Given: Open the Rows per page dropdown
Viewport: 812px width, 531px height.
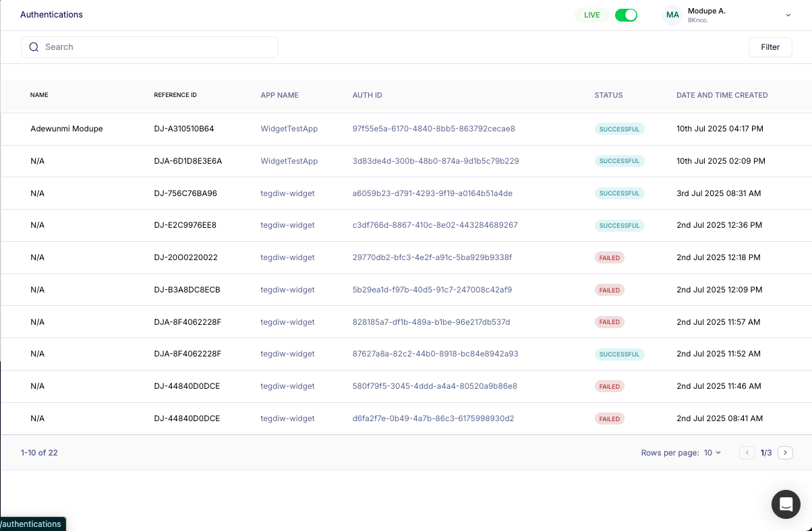Looking at the screenshot, I should click(712, 453).
